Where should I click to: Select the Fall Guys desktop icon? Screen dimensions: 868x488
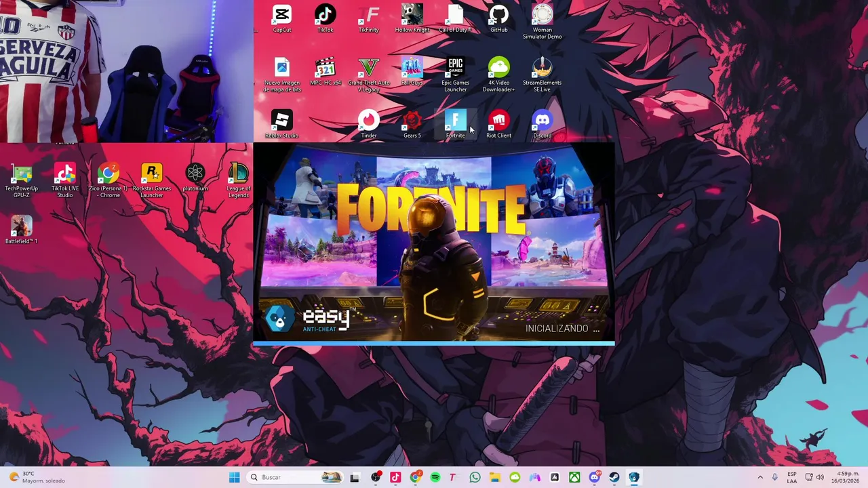point(412,71)
